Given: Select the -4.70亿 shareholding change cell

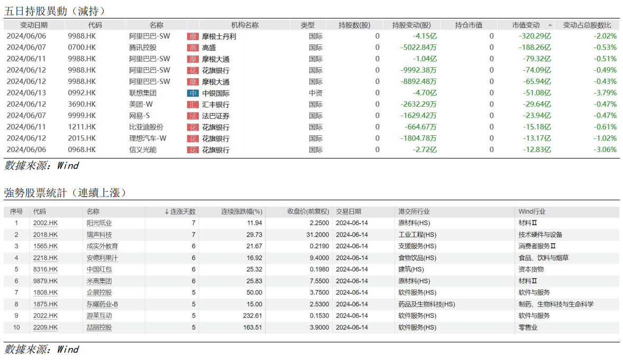Looking at the screenshot, I should pos(424,93).
